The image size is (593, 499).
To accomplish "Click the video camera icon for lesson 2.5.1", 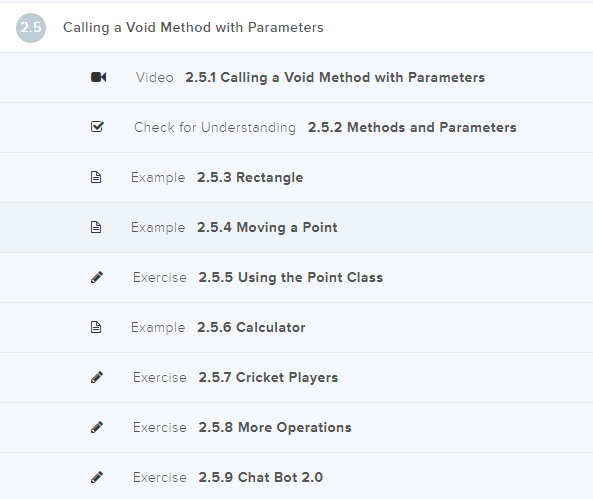I will click(98, 77).
